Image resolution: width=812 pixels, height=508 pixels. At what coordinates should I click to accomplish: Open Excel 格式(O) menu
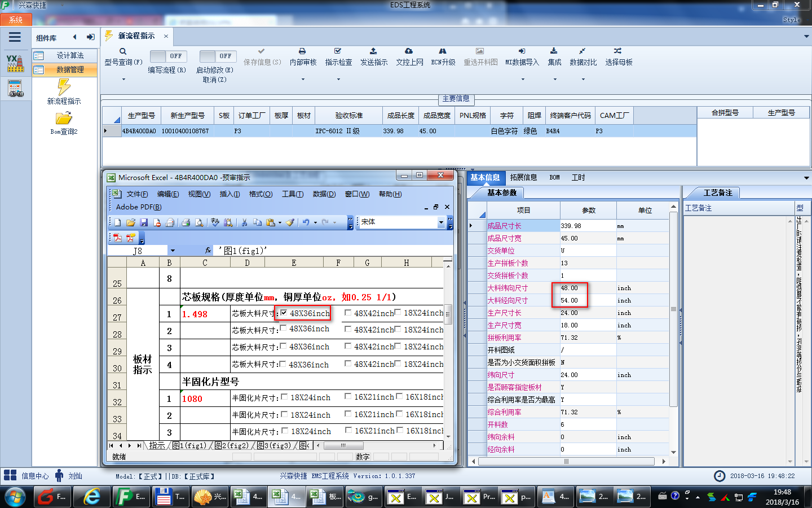coord(261,194)
